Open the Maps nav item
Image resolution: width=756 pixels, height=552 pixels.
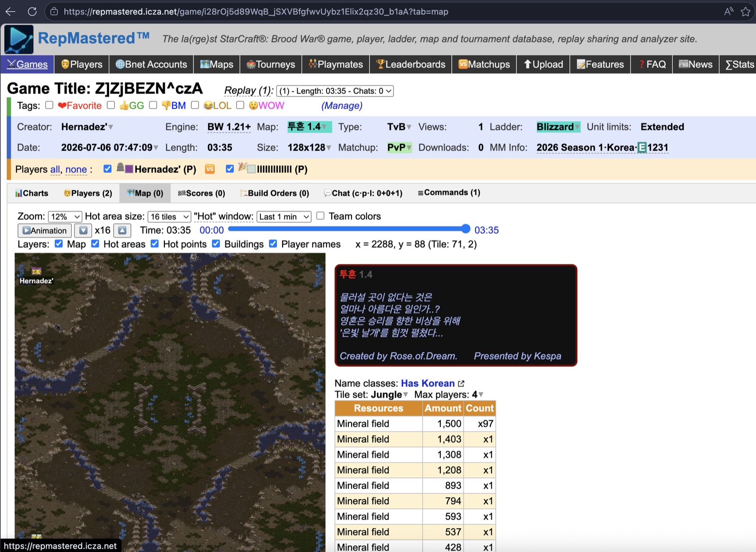(x=216, y=64)
